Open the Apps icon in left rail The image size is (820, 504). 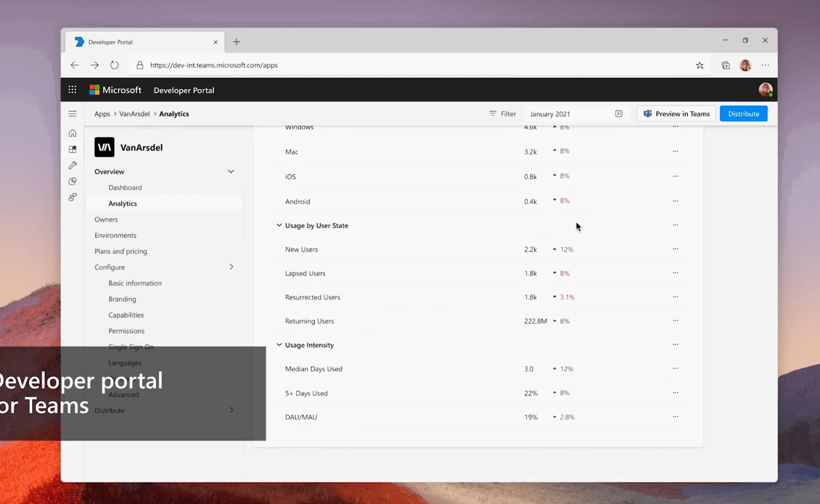coord(72,149)
